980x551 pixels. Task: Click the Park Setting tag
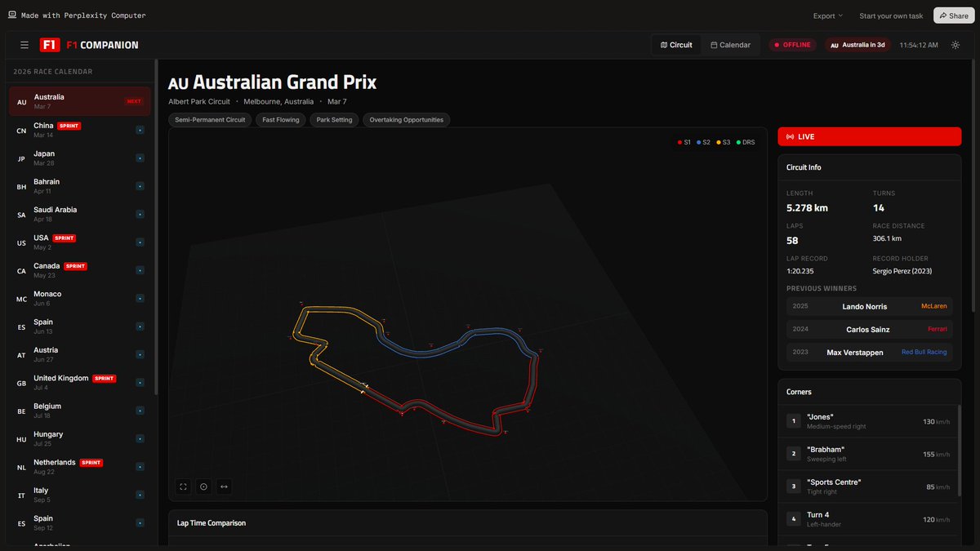coord(335,120)
